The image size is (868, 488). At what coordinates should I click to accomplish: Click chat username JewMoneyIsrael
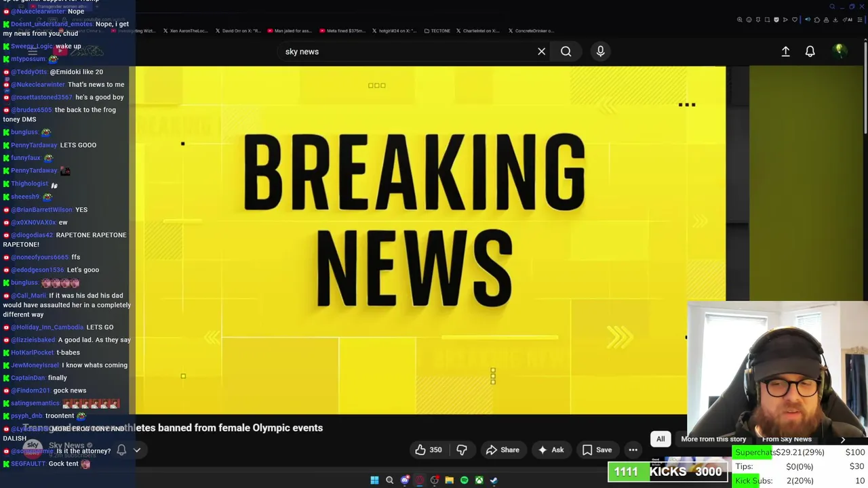[35, 365]
